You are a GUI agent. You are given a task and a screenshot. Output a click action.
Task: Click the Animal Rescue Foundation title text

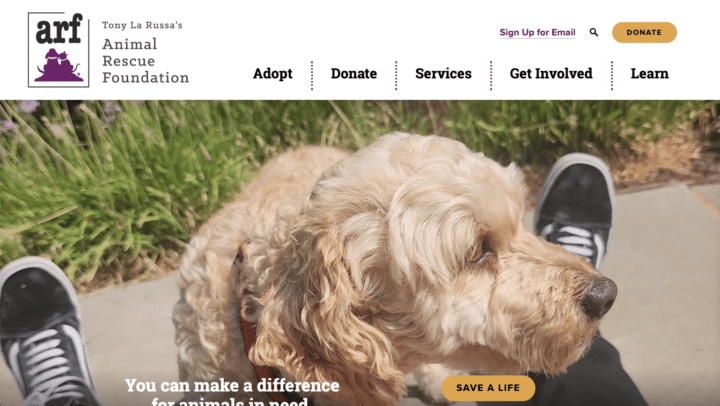click(145, 61)
